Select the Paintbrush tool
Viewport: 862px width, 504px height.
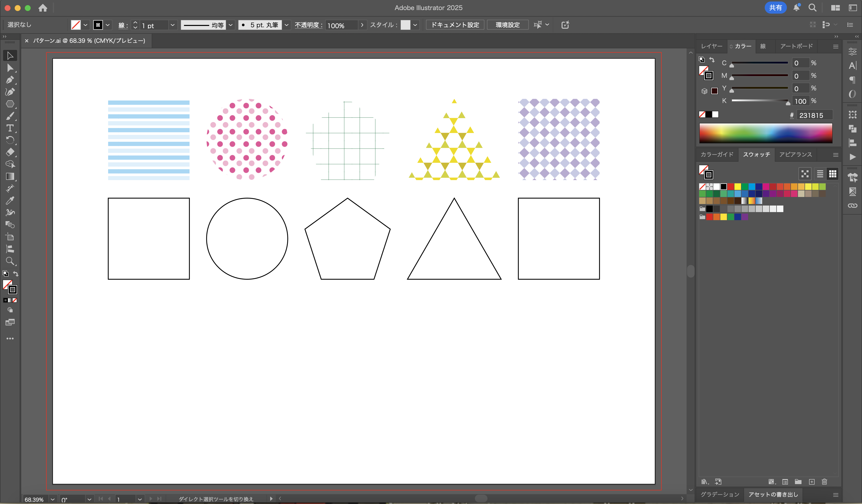pos(10,116)
